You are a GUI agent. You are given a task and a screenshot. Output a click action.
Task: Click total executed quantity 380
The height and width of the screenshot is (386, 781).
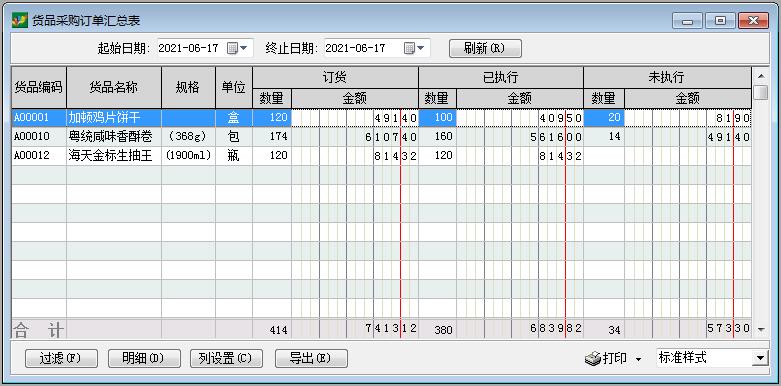click(x=437, y=330)
